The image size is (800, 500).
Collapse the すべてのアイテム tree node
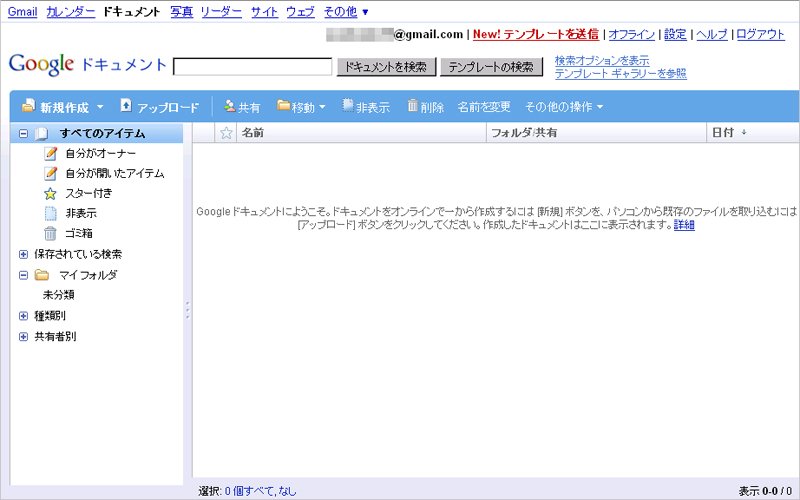[x=23, y=134]
